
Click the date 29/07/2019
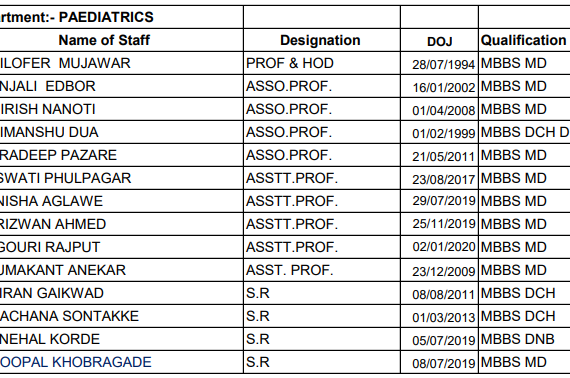pos(443,201)
